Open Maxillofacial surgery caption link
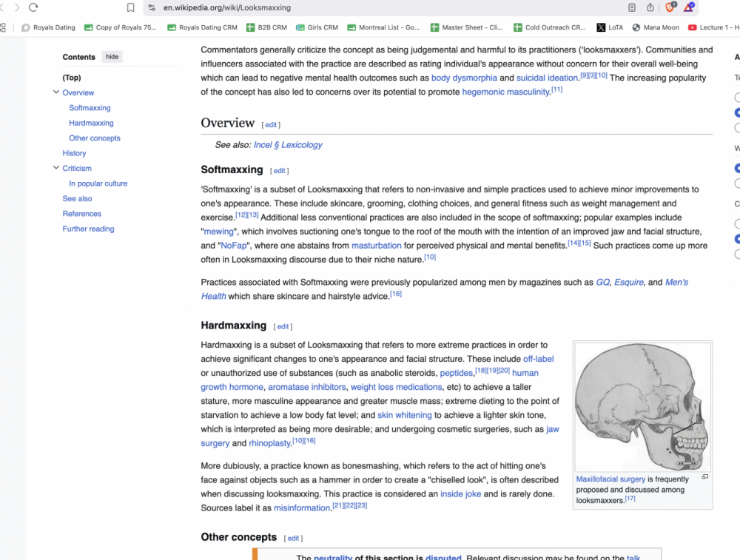The height and width of the screenshot is (560, 740). [610, 479]
